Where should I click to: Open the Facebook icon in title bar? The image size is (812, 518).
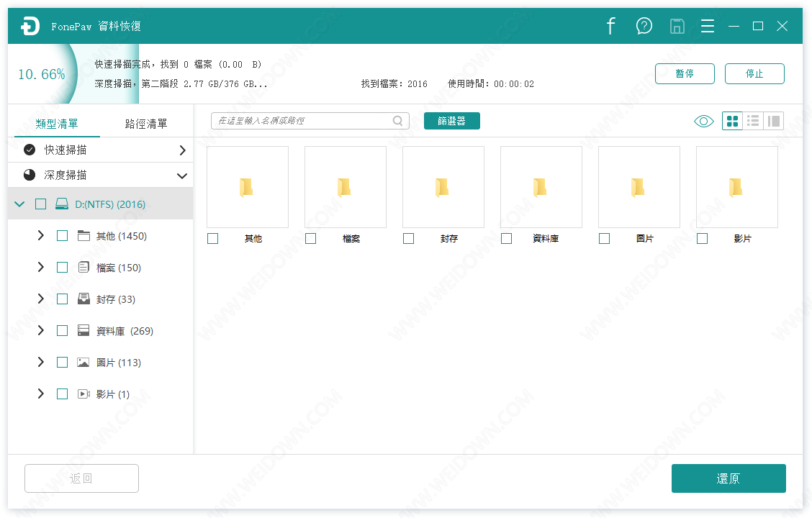(x=611, y=26)
